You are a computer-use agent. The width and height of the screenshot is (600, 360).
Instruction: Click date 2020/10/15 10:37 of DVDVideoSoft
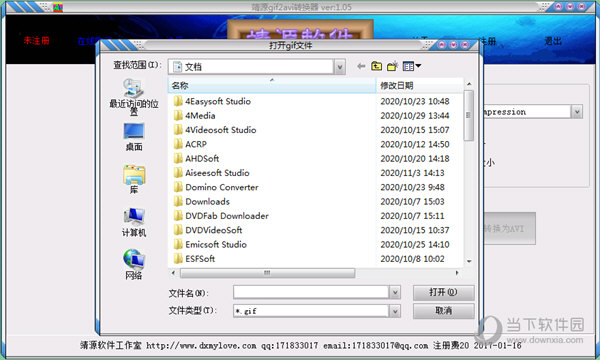coord(415,230)
